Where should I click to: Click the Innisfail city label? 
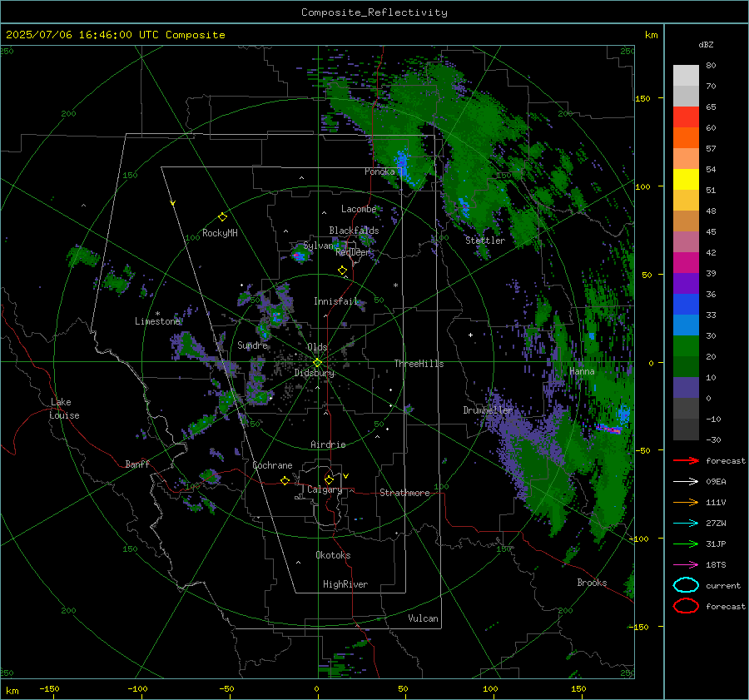[336, 301]
